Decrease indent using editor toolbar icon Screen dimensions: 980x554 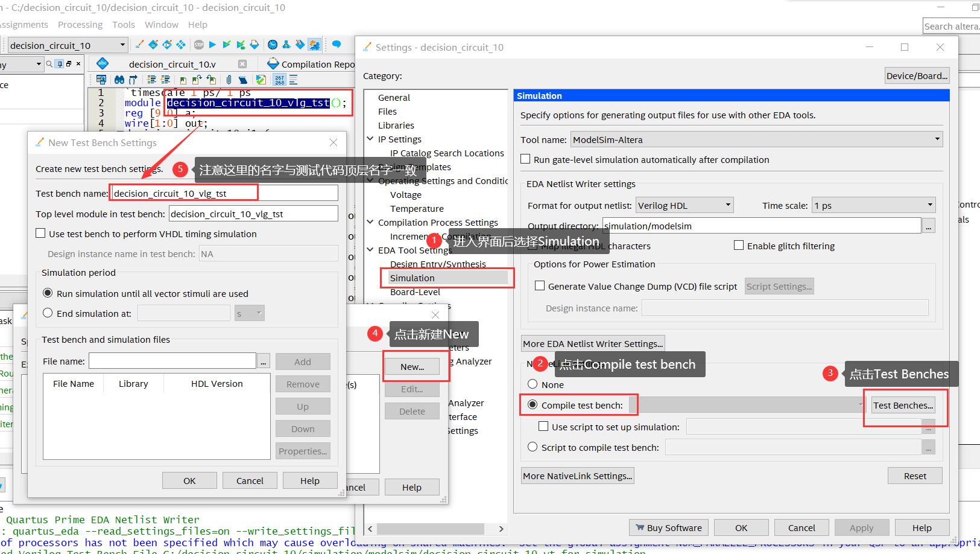165,80
